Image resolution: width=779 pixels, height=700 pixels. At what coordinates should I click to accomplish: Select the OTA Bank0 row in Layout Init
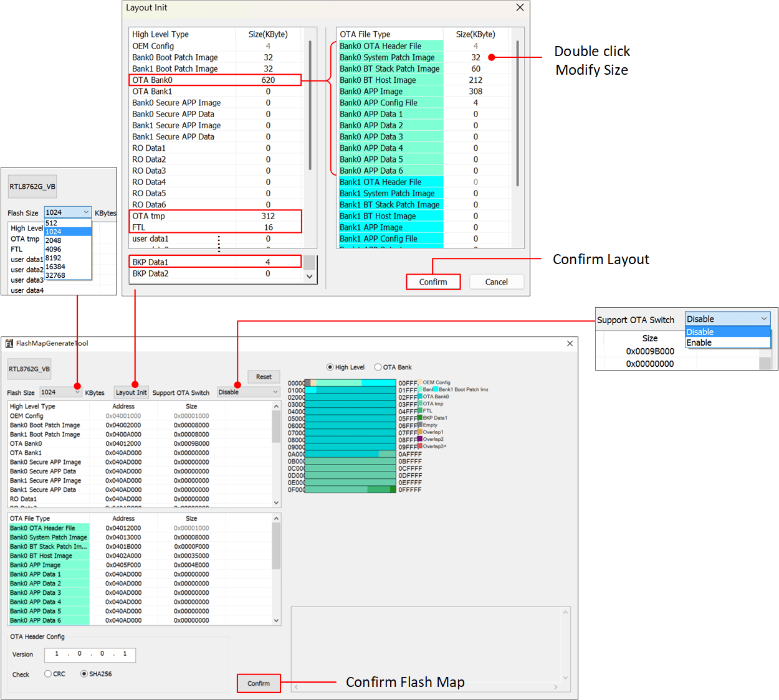[x=215, y=80]
